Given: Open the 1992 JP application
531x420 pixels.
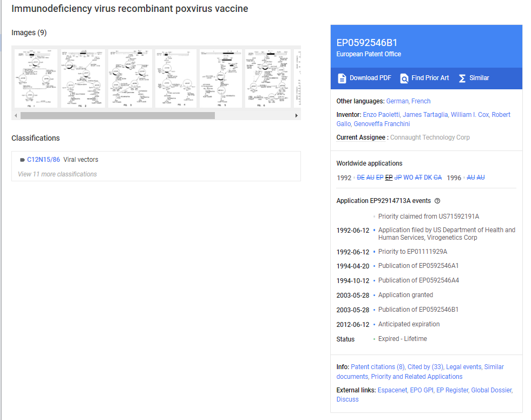Looking at the screenshot, I should (x=398, y=178).
